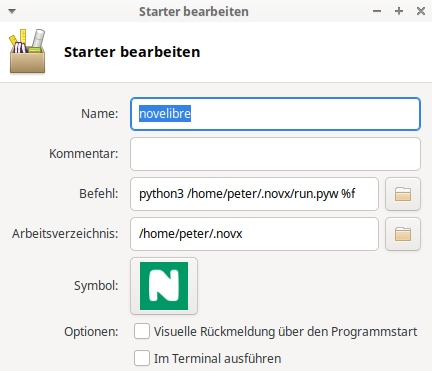The height and width of the screenshot is (371, 432).
Task: Click the Befehl: label
Action: coord(99,194)
